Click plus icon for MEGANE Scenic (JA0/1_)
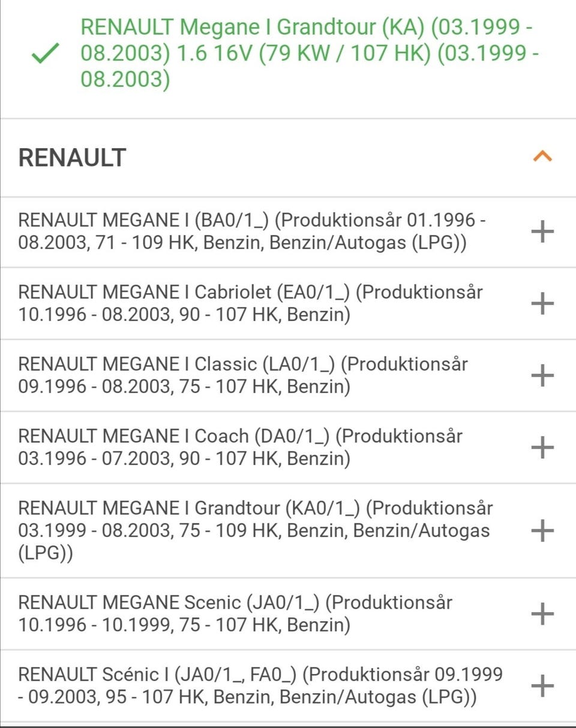Image resolution: width=576 pixels, height=728 pixels. click(x=542, y=614)
